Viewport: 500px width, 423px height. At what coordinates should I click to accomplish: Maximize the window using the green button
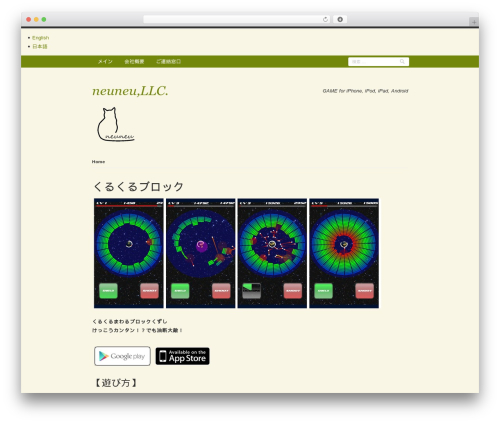point(44,19)
